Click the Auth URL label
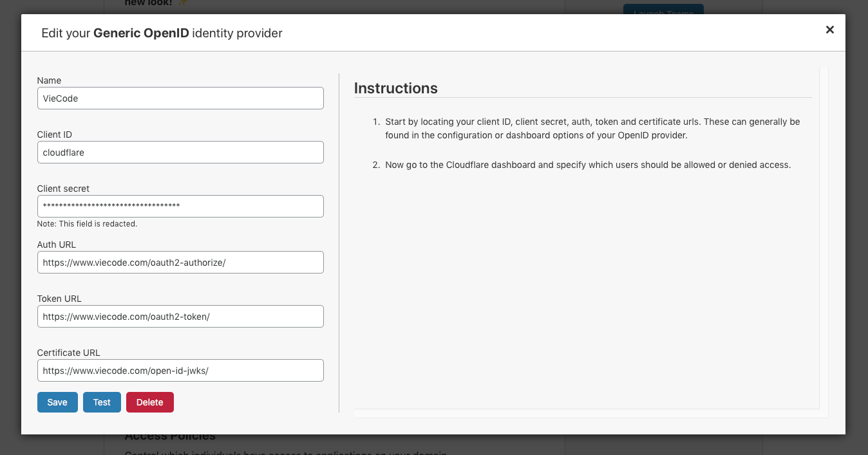This screenshot has height=455, width=868. click(57, 245)
